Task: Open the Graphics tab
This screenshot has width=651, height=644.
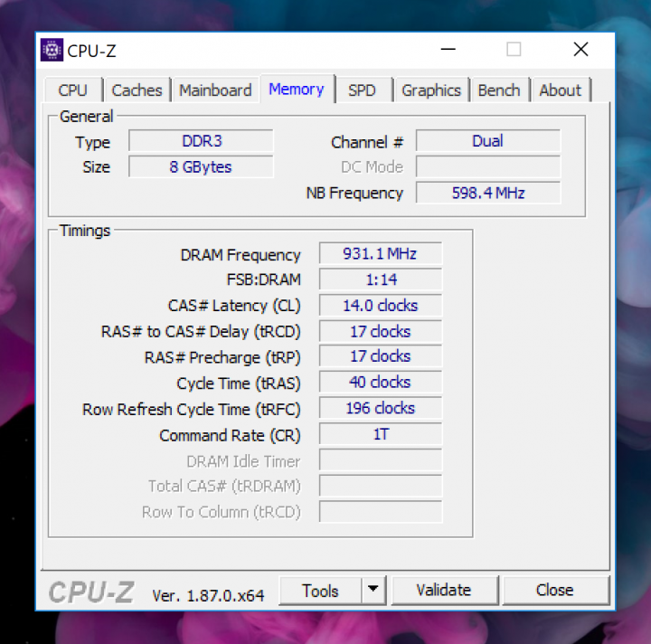Action: click(431, 90)
